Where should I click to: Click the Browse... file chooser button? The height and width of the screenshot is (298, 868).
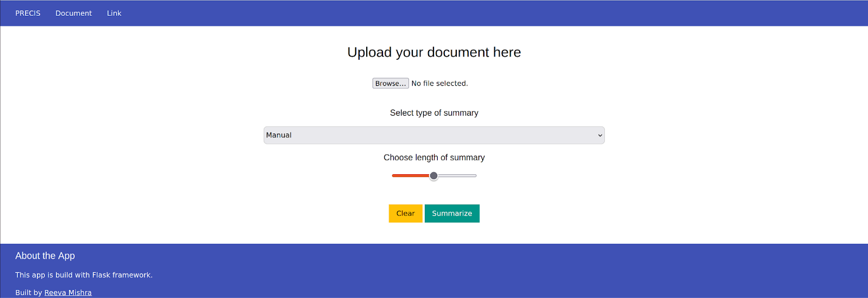coord(391,83)
